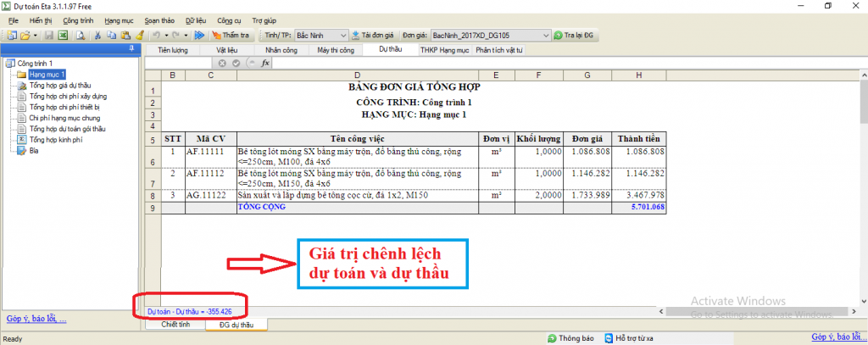Open the Tỉnh/TP Bắc Ninh dropdown
The image size is (868, 345).
click(x=342, y=36)
